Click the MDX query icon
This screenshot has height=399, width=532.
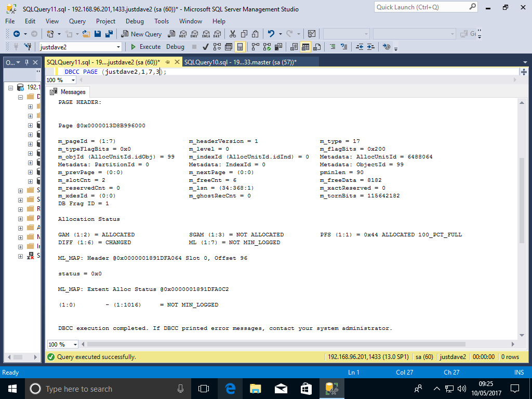(182, 34)
